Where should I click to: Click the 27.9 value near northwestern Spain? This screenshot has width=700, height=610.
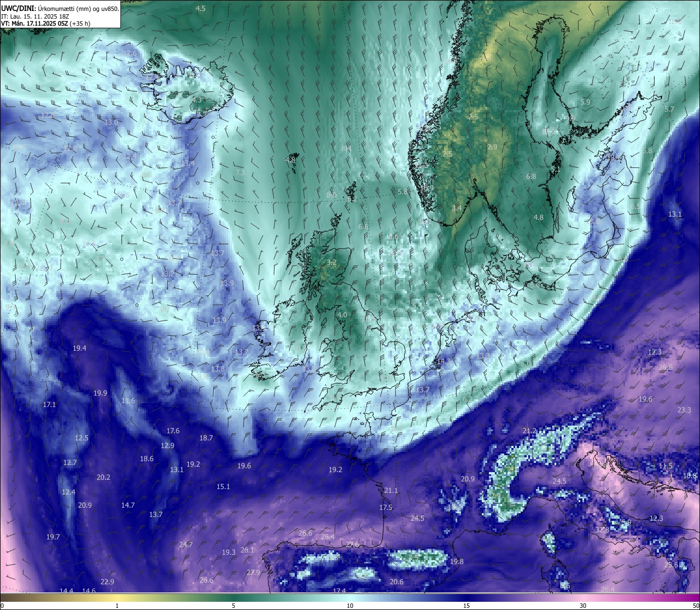pyautogui.click(x=253, y=572)
